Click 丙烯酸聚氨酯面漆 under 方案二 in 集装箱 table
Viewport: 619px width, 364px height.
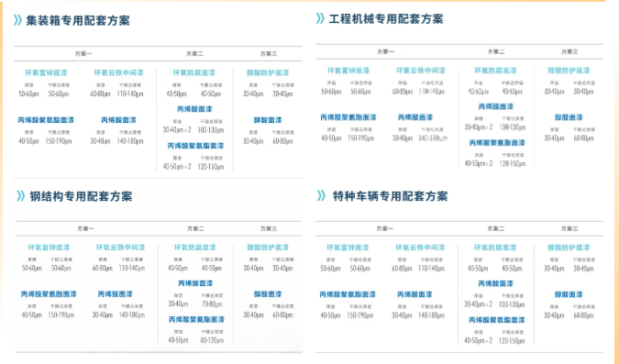195,146
